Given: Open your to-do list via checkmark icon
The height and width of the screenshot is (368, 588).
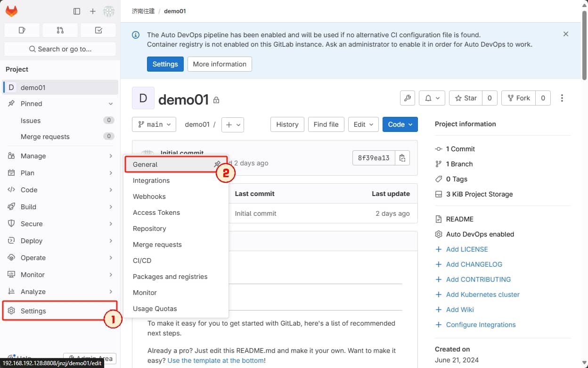Looking at the screenshot, I should (98, 30).
